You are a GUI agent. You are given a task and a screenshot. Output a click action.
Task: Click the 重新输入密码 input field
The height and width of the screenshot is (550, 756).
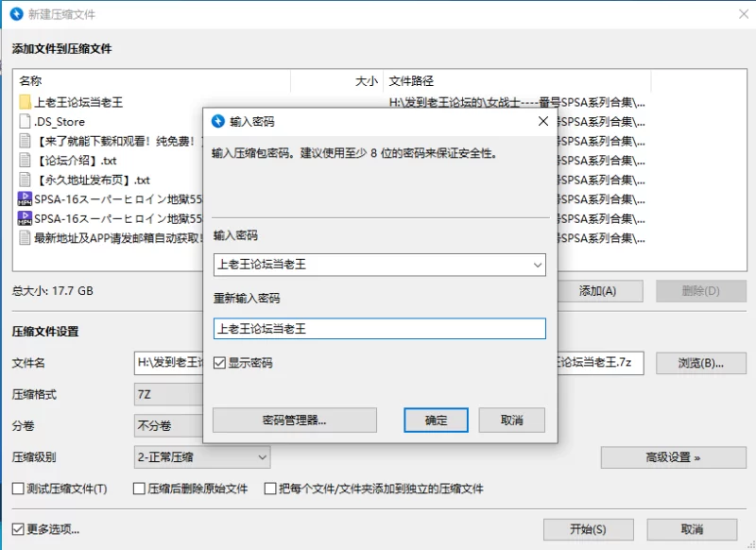[380, 328]
